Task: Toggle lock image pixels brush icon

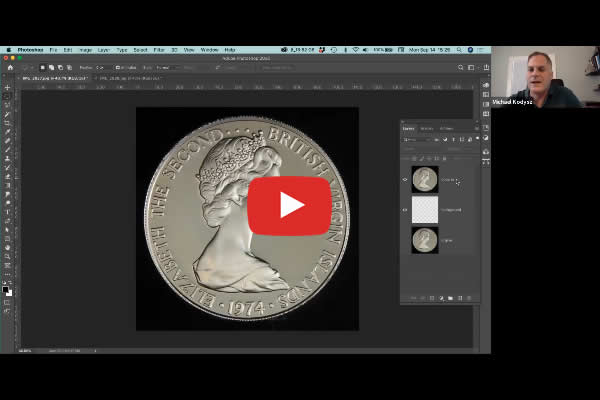Action: (422, 158)
